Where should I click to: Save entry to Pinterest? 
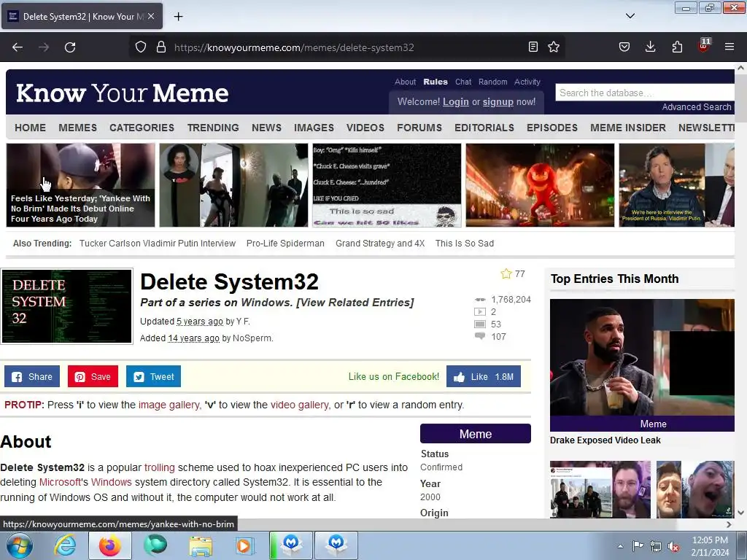tap(93, 377)
